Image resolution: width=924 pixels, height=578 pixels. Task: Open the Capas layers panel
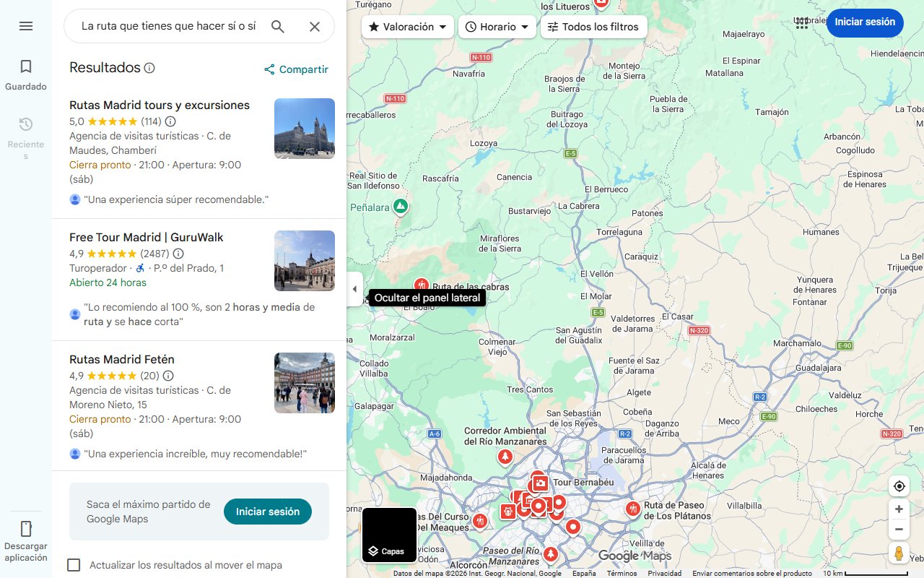tap(388, 535)
